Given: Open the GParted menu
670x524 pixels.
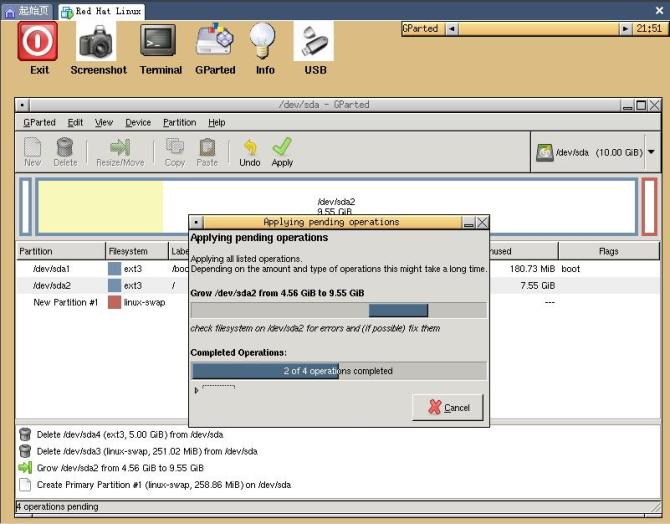Looking at the screenshot, I should click(x=39, y=123).
